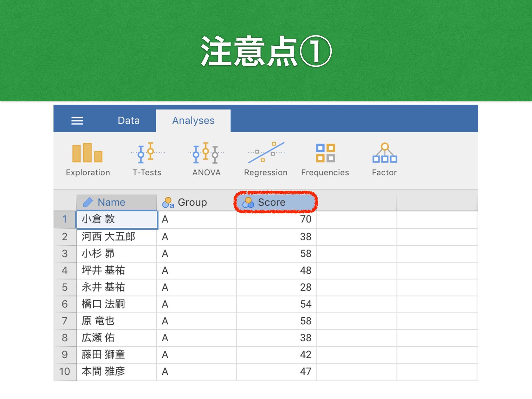This screenshot has height=399, width=532.
Task: Select row number 4 header
Action: point(65,270)
